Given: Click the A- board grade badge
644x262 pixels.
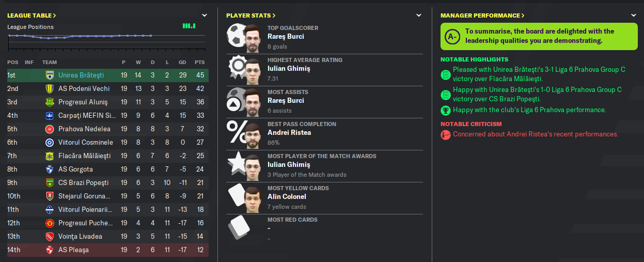Looking at the screenshot, I should click(x=452, y=36).
